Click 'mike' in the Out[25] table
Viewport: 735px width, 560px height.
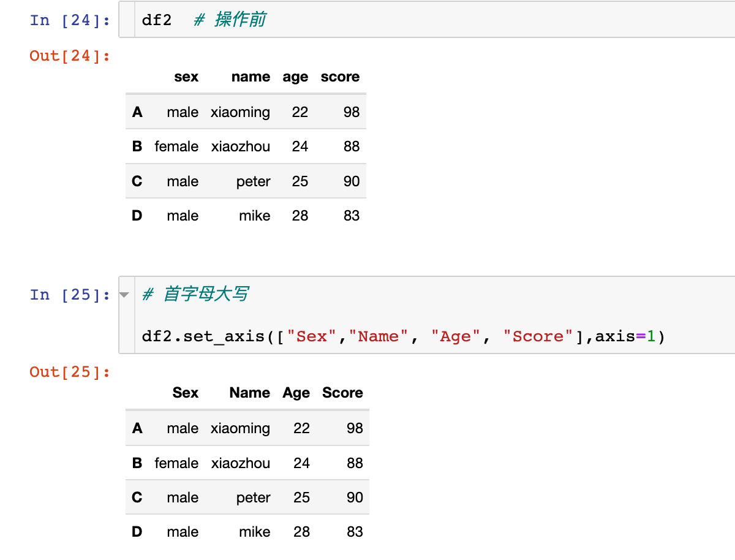(x=255, y=532)
